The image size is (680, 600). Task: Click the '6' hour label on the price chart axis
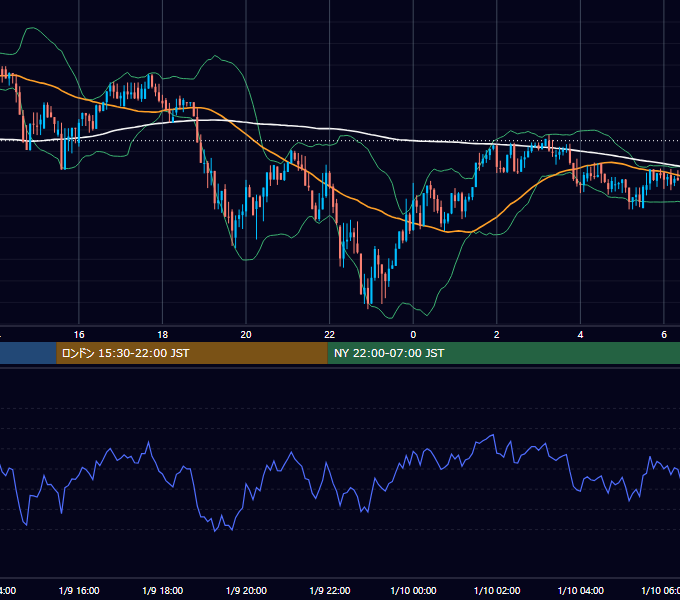point(664,335)
